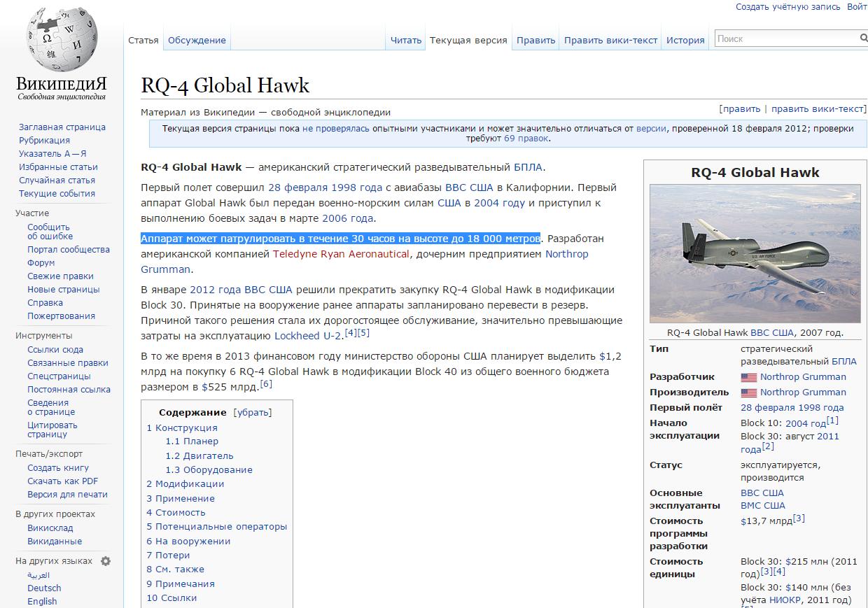
Task: Open Текущие события link
Action: pyautogui.click(x=57, y=194)
